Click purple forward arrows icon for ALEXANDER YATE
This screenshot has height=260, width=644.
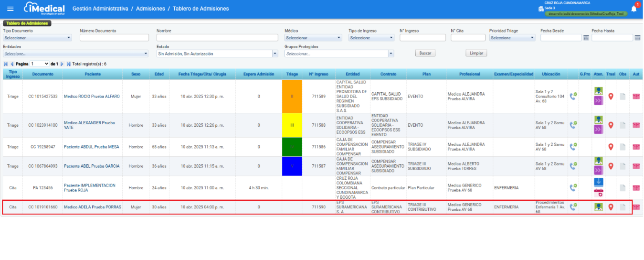[598, 130]
